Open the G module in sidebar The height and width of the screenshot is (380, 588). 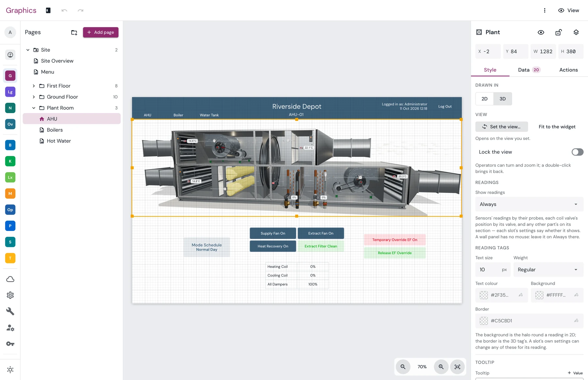10,76
